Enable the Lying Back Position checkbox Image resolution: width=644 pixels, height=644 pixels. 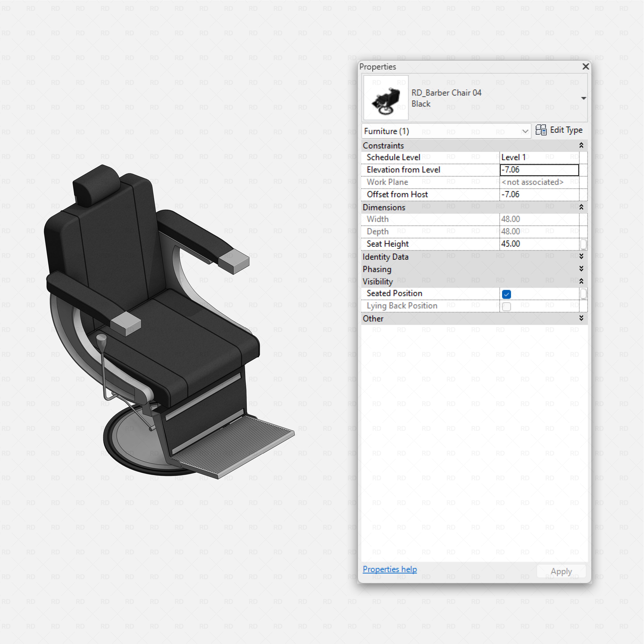coord(506,306)
